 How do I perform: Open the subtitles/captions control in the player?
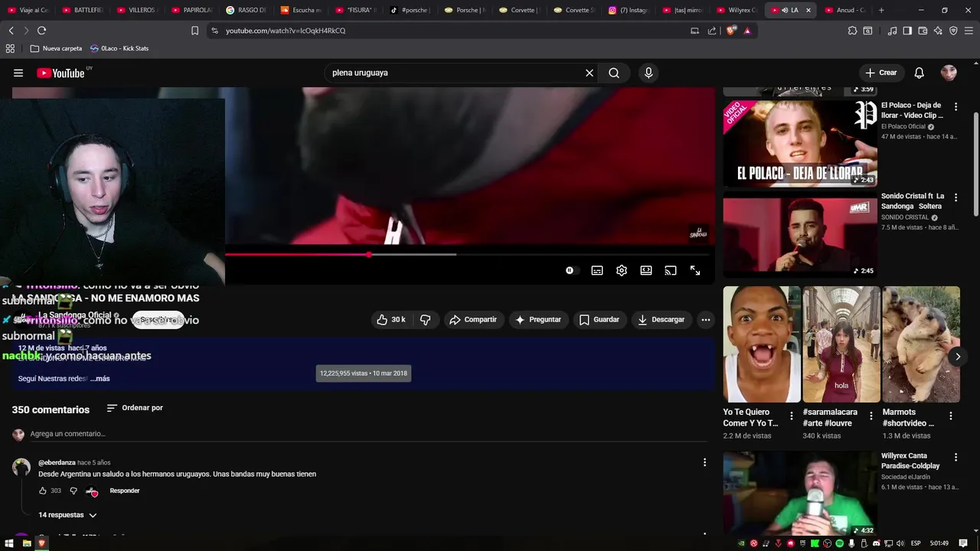(x=597, y=270)
